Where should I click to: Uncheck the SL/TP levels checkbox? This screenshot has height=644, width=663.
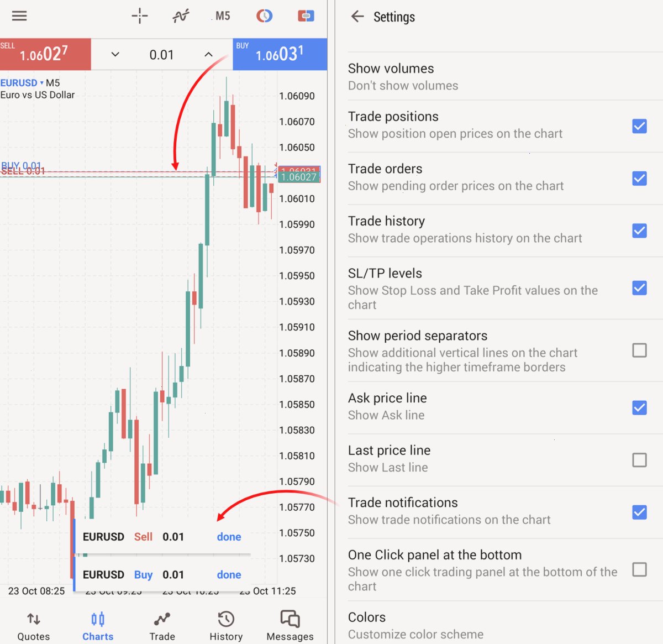pyautogui.click(x=639, y=288)
